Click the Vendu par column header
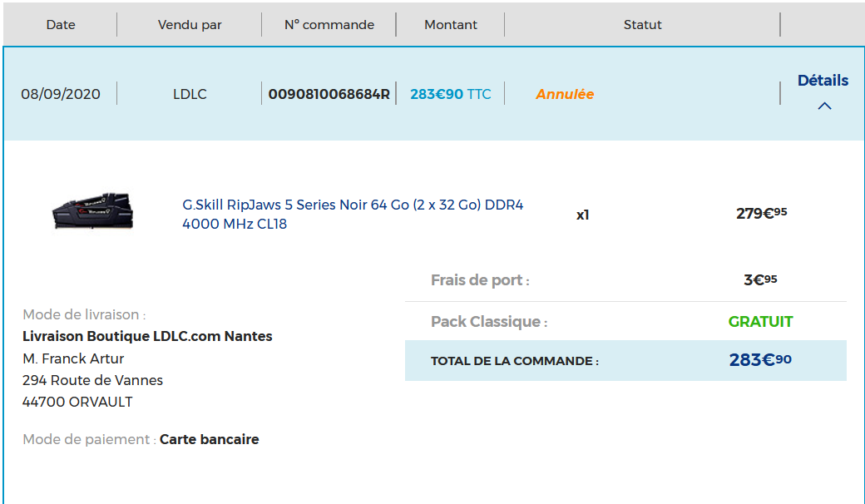This screenshot has width=865, height=504. (190, 25)
